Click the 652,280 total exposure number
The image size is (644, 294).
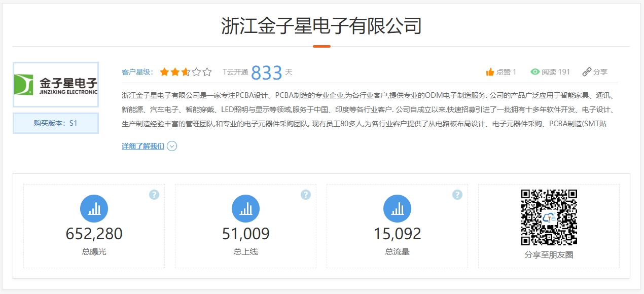point(94,234)
